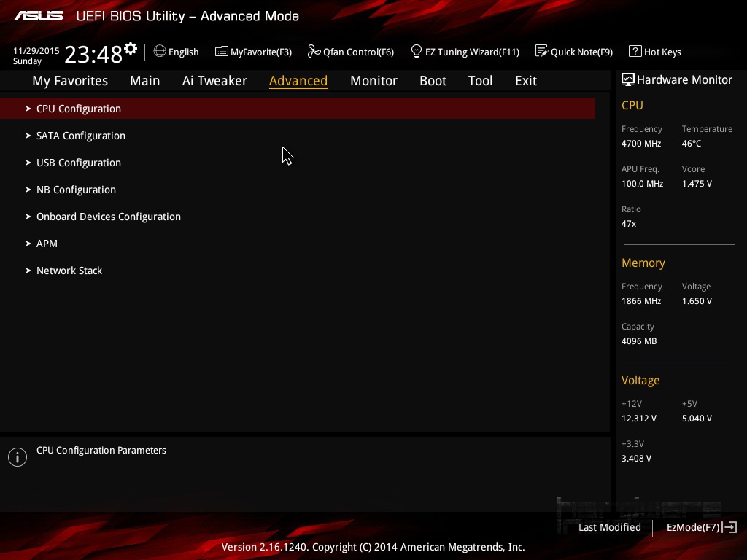Click the +3.3V reading 3.408 V
This screenshot has width=747, height=560.
click(x=636, y=458)
